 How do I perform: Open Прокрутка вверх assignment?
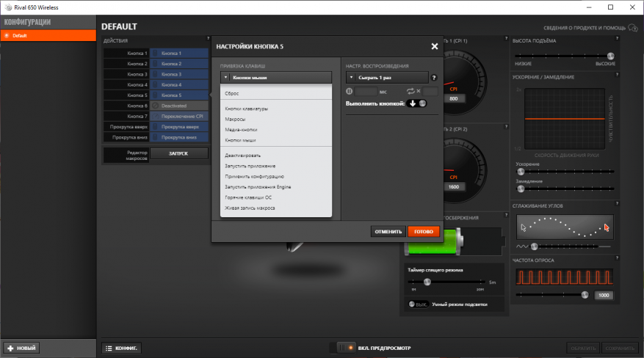tap(179, 127)
